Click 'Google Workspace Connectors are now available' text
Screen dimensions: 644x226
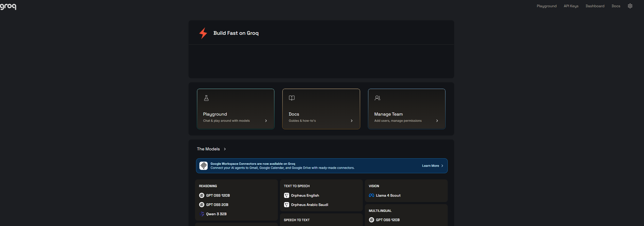[x=253, y=164]
